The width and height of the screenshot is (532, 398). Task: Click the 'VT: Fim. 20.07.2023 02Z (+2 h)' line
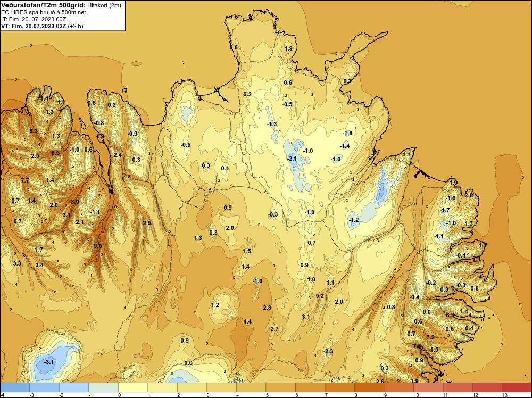42,26
